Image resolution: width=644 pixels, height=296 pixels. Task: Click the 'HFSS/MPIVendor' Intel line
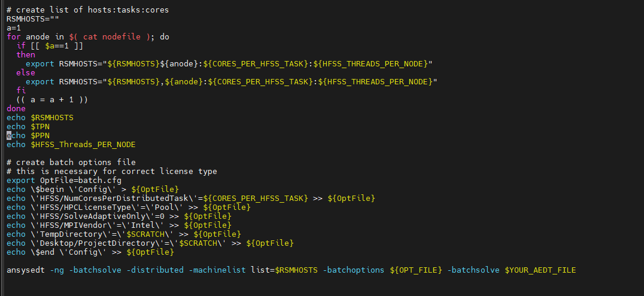click(x=119, y=225)
